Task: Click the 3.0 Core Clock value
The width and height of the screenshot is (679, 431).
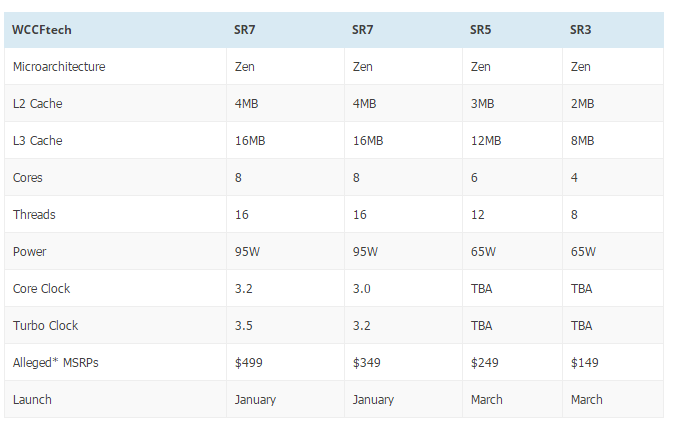Action: click(361, 289)
